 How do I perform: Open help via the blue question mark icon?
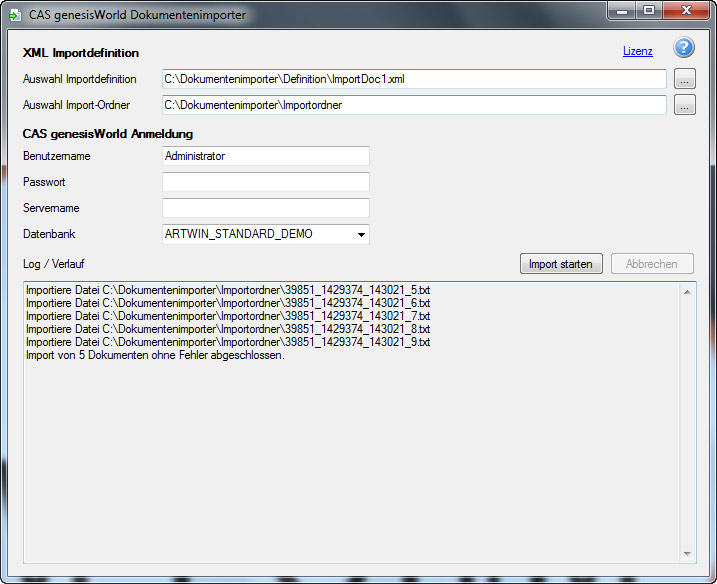(x=684, y=48)
